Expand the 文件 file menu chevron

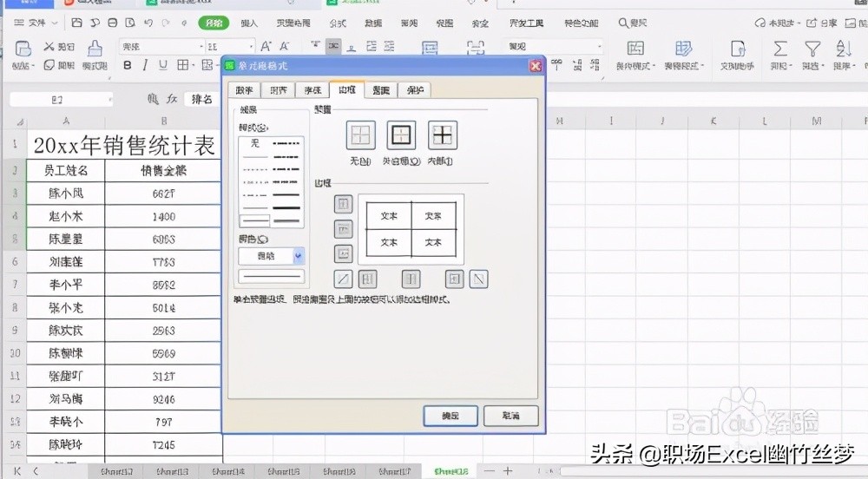point(54,23)
